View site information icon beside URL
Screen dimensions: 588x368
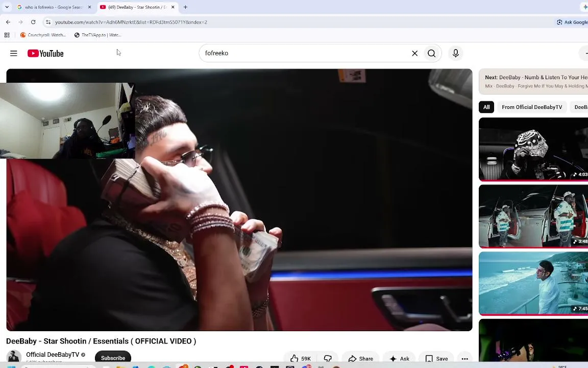[48, 22]
